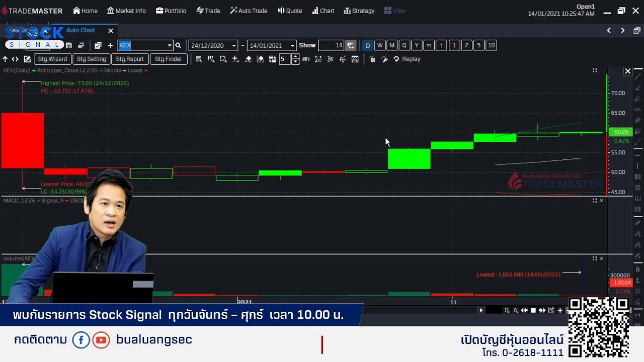
Task: Go to next tab with right chevron
Action: tap(623, 31)
